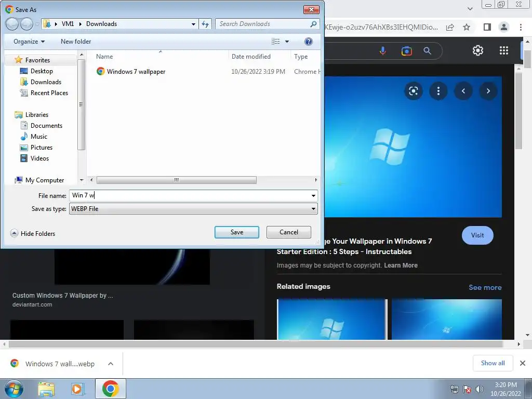This screenshot has width=532, height=399.
Task: Share this page icon in address bar
Action: pyautogui.click(x=450, y=27)
